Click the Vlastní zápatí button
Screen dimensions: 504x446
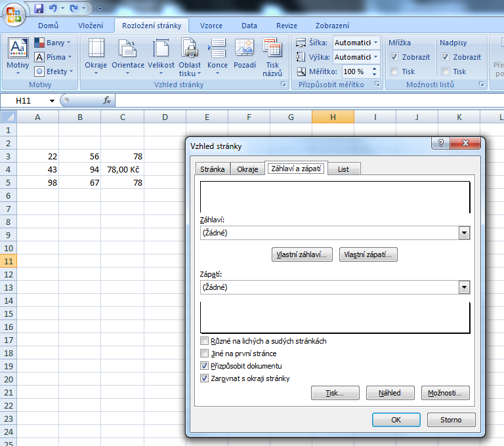[368, 254]
